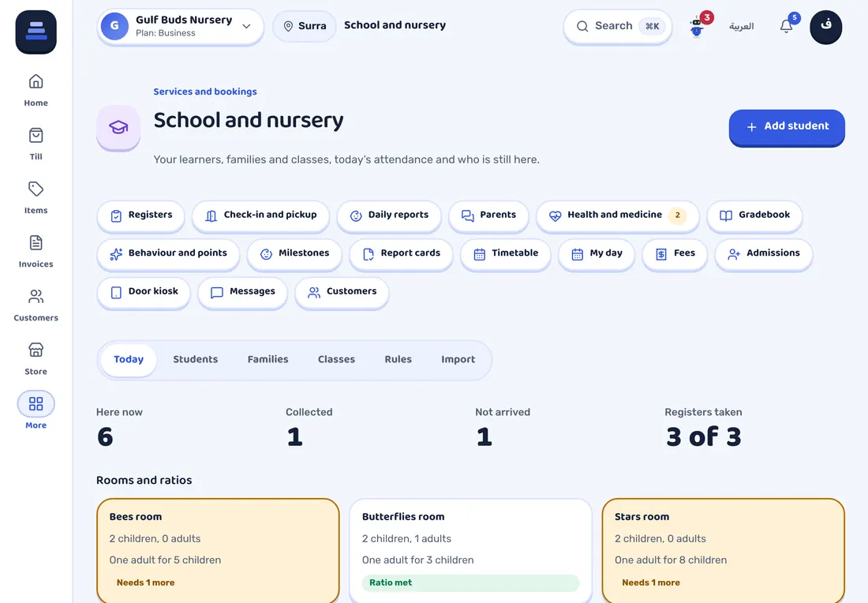Click the Add student button
Image resolution: width=868 pixels, height=603 pixels.
coord(787,127)
